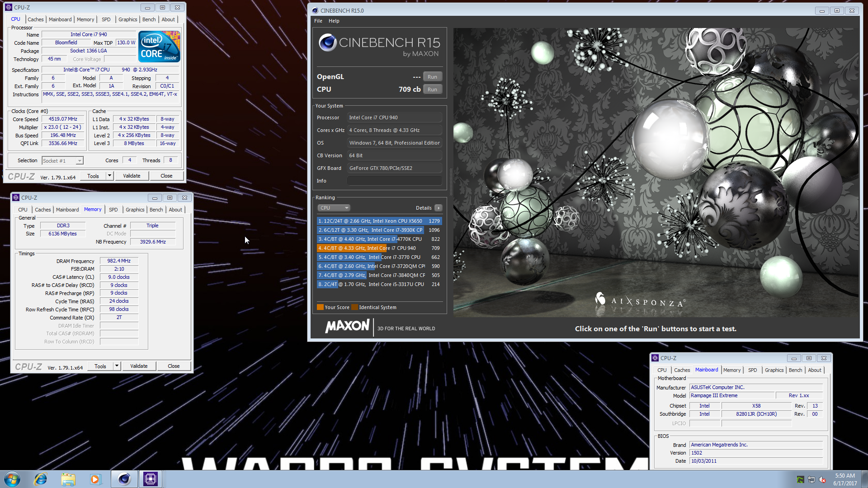This screenshot has width=868, height=488.
Task: Open CPU tab in Memory CPU-Z window
Action: point(23,210)
